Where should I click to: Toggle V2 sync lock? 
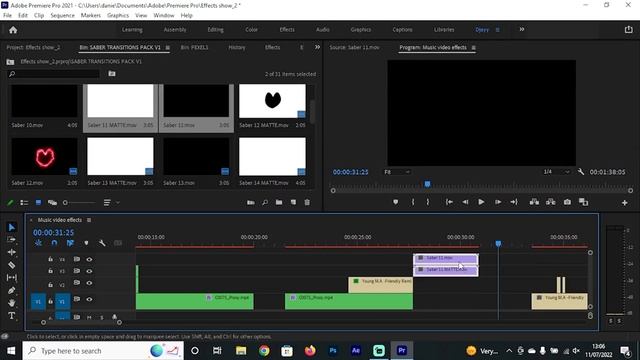[76, 283]
